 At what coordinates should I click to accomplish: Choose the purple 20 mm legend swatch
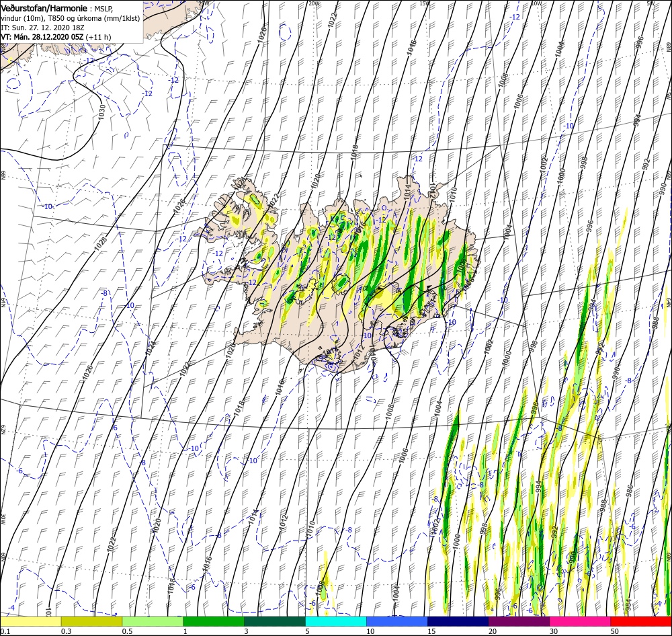point(519,621)
